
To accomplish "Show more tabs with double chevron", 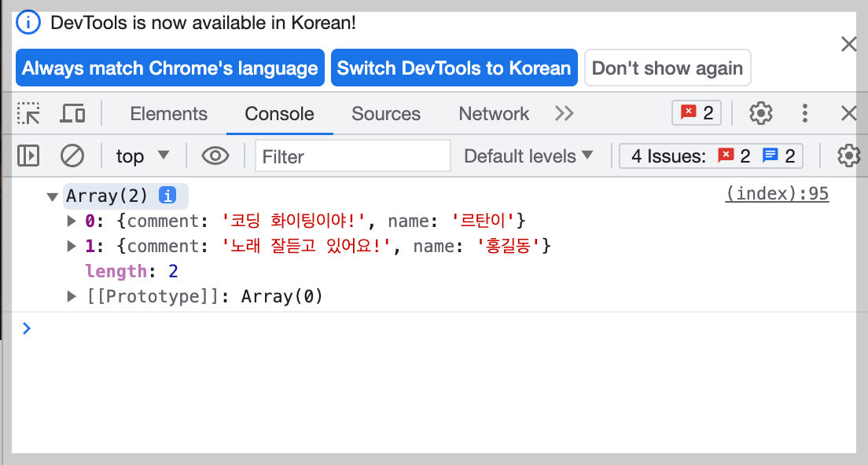I will coord(564,113).
